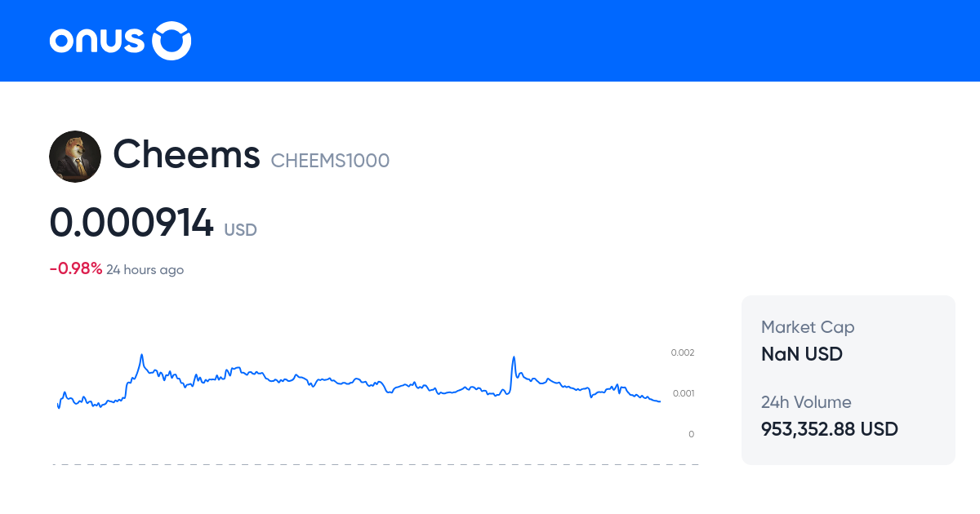Expand the Market Cap info panel
Viewport: 980px width, 514px height.
[808, 327]
